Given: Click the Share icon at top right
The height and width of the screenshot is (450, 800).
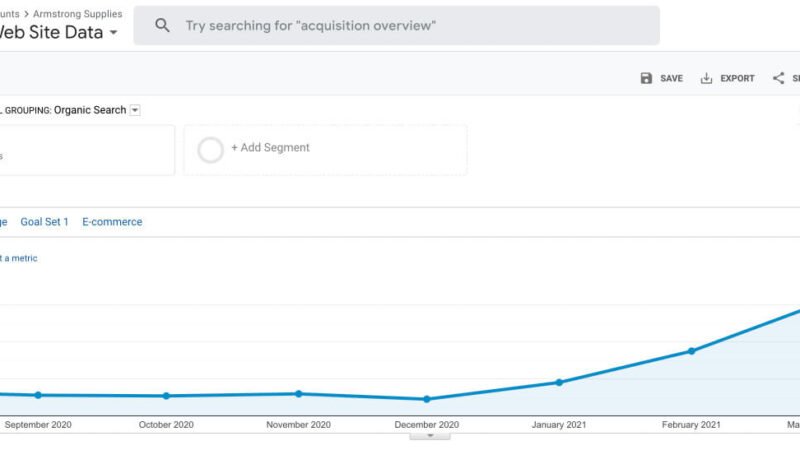Looking at the screenshot, I should click(778, 78).
